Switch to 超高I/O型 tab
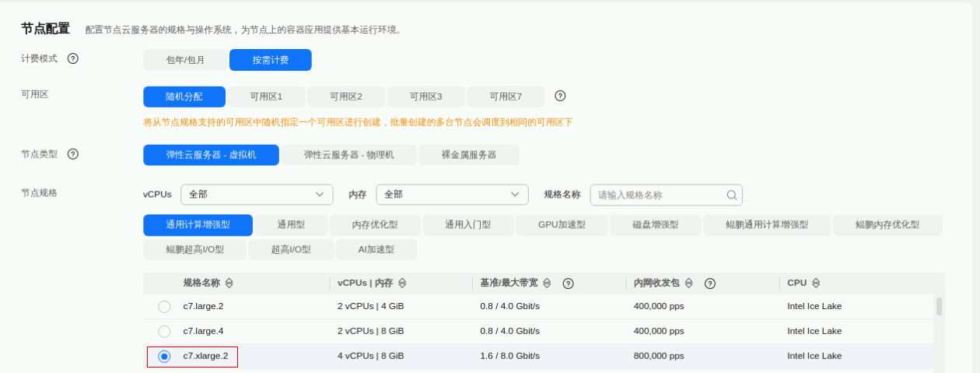Screen dimensions: 980x373 click(291, 250)
